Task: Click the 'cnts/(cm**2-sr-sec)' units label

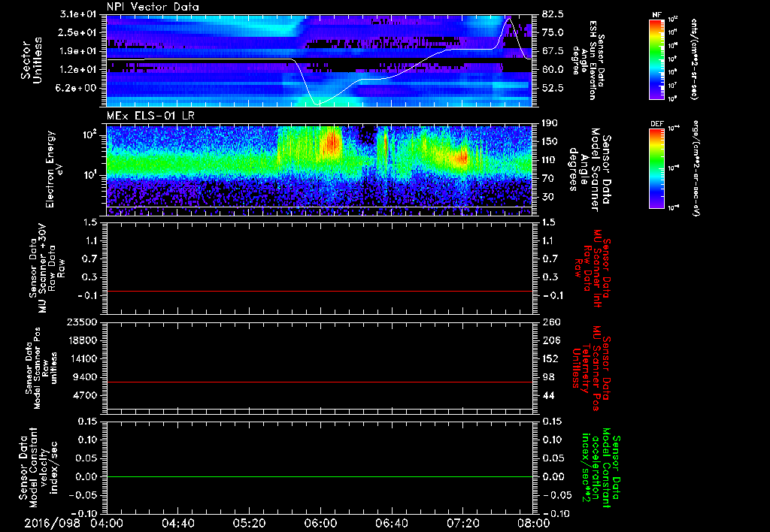Action: click(694, 59)
